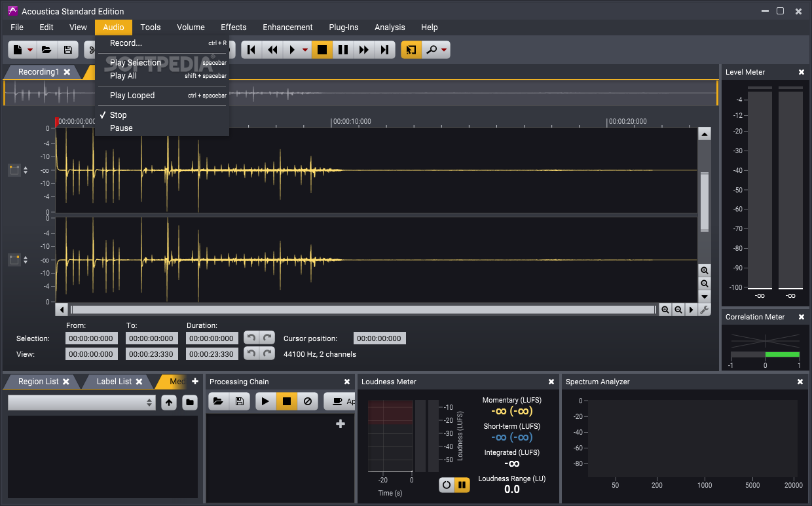Open the zoom tool dropdown arrow
This screenshot has width=812, height=506.
tap(444, 50)
